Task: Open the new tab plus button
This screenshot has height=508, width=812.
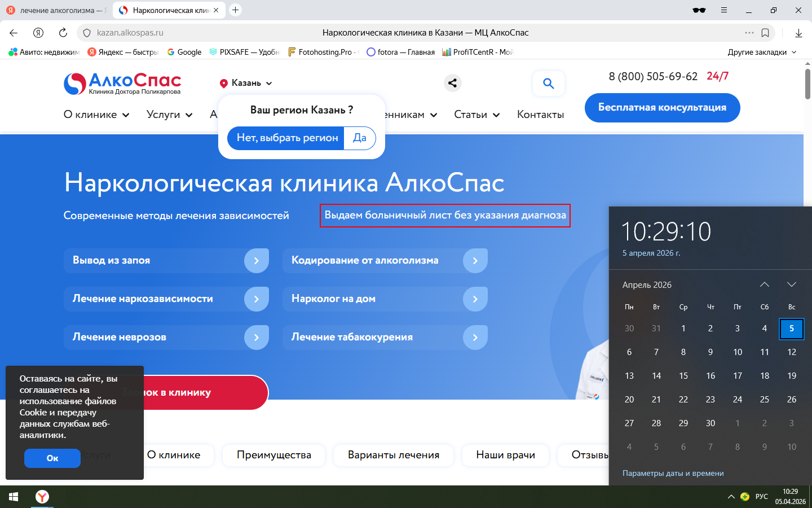Action: coord(236,10)
